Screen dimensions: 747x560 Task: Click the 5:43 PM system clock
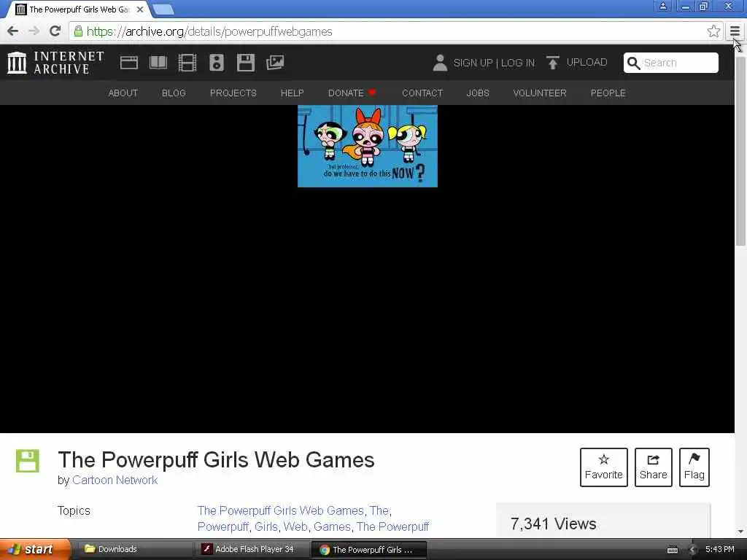pyautogui.click(x=720, y=549)
